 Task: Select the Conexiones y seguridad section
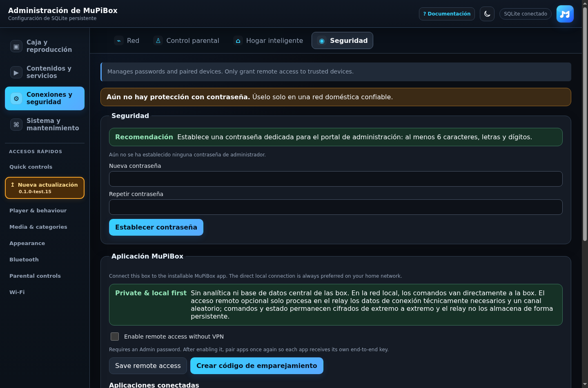[45, 98]
